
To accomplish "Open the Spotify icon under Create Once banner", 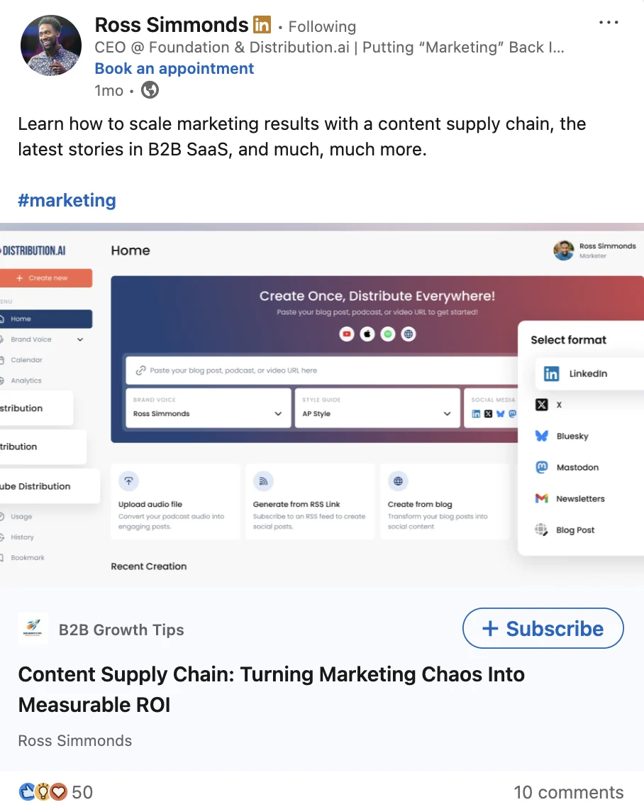I will click(x=387, y=334).
